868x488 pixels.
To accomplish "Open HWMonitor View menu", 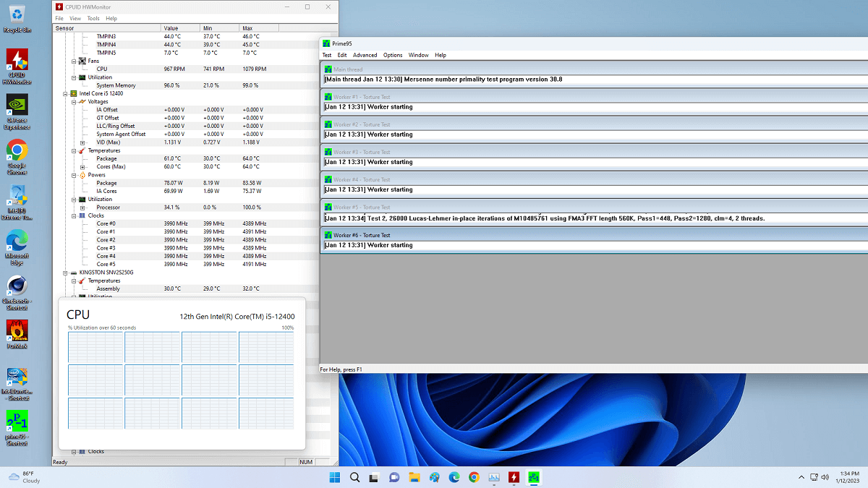I will coord(75,18).
